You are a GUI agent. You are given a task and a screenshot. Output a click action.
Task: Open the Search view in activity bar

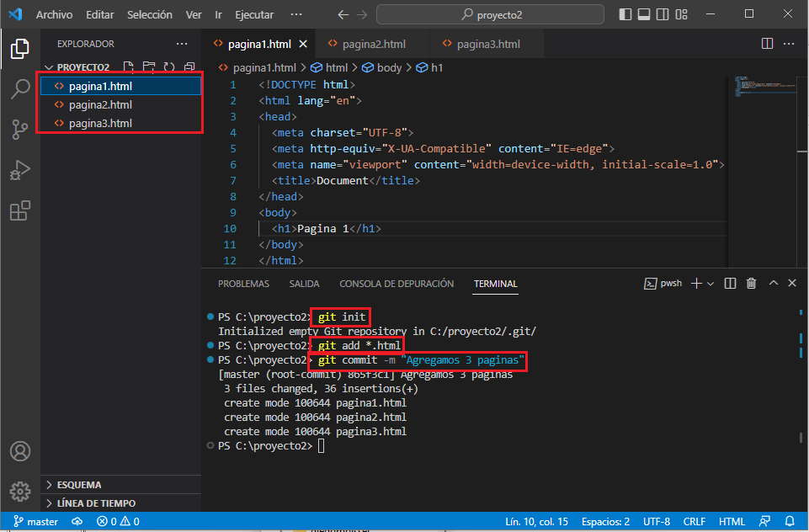click(x=19, y=88)
